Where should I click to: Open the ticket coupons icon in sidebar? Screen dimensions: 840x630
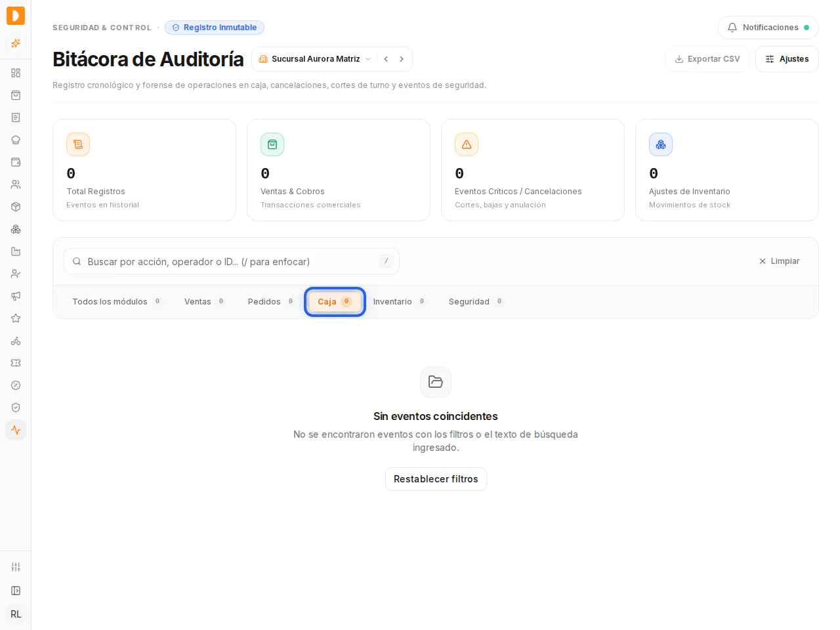tap(16, 363)
